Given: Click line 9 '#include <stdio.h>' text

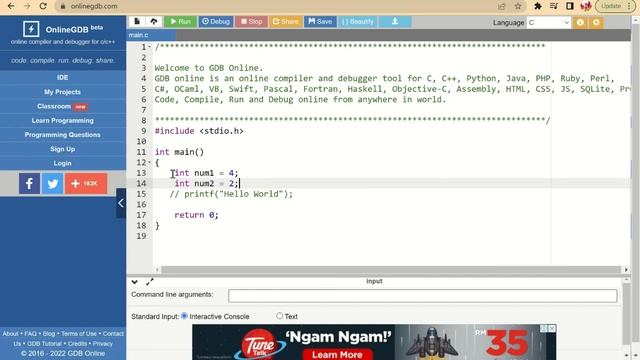Looking at the screenshot, I should click(x=199, y=131).
